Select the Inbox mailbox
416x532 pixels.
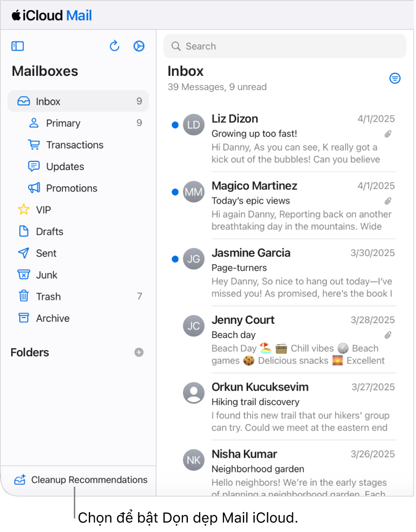coord(78,101)
